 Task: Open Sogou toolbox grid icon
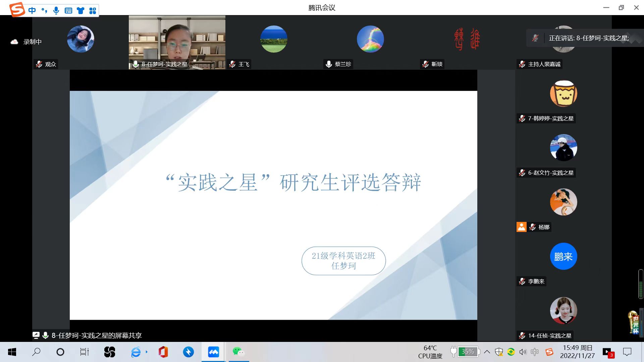click(93, 10)
